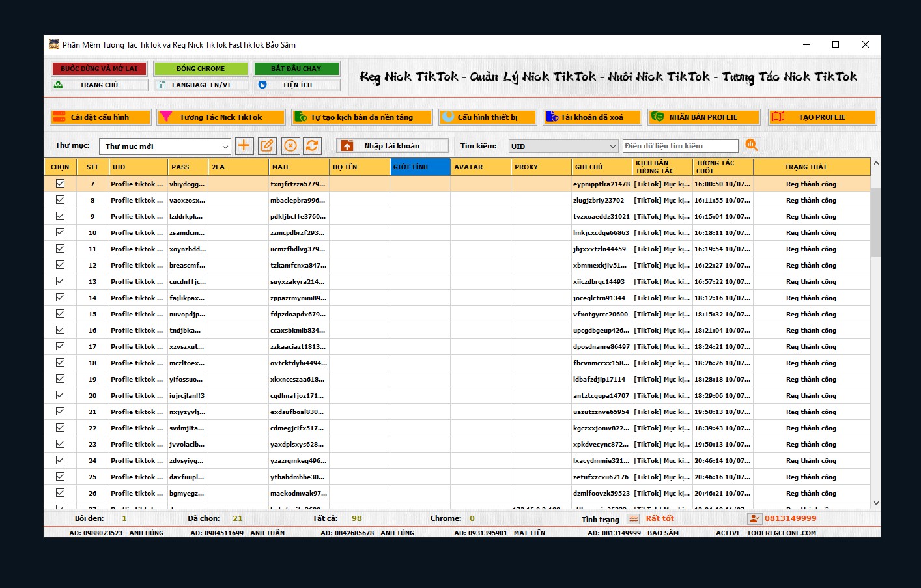Open TRANG CHỦ home button
This screenshot has height=588, width=921.
coord(100,85)
